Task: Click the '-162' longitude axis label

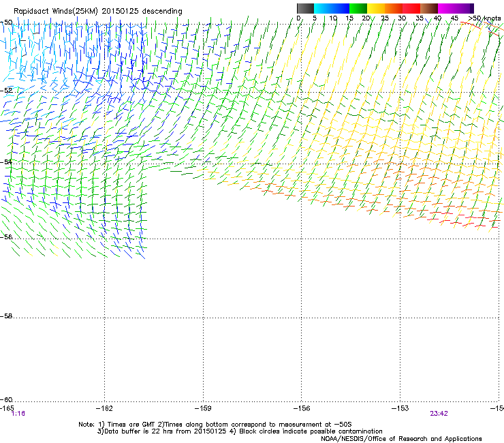Action: pos(104,408)
